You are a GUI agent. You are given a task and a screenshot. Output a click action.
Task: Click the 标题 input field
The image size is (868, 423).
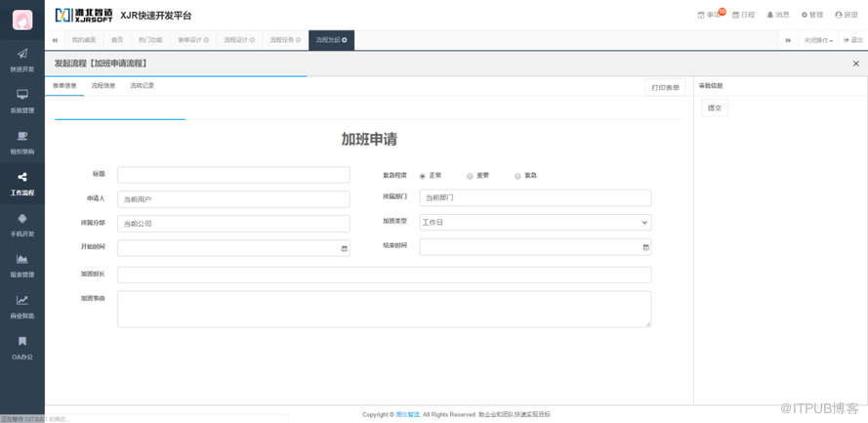pyautogui.click(x=233, y=175)
